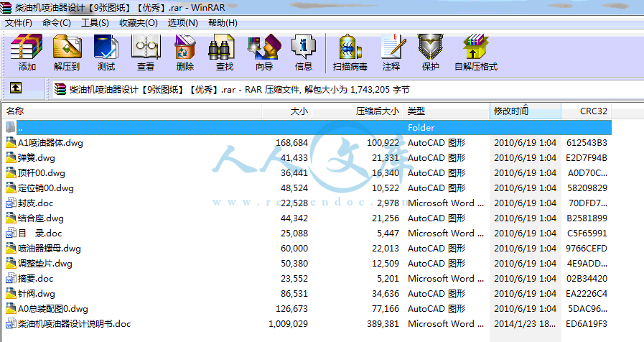644x342 pixels.
Task: Click the RAR archive icon in address bar
Action: point(60,89)
